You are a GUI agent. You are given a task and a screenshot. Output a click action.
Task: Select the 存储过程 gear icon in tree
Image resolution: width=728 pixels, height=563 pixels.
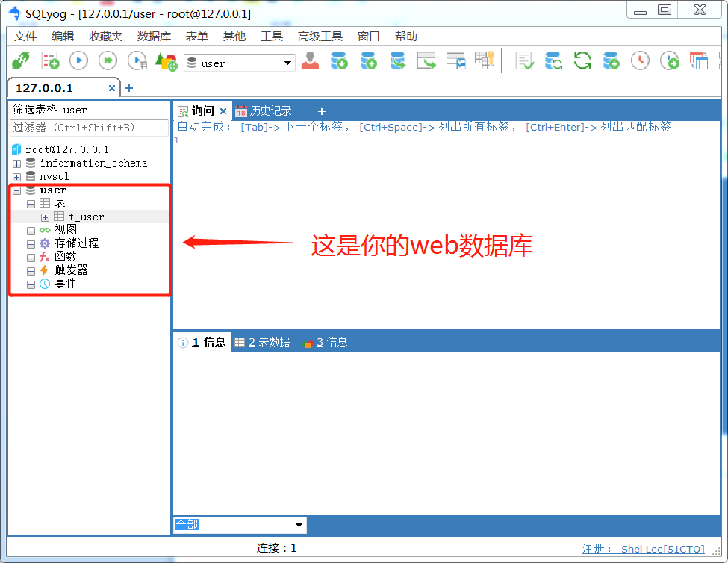45,243
